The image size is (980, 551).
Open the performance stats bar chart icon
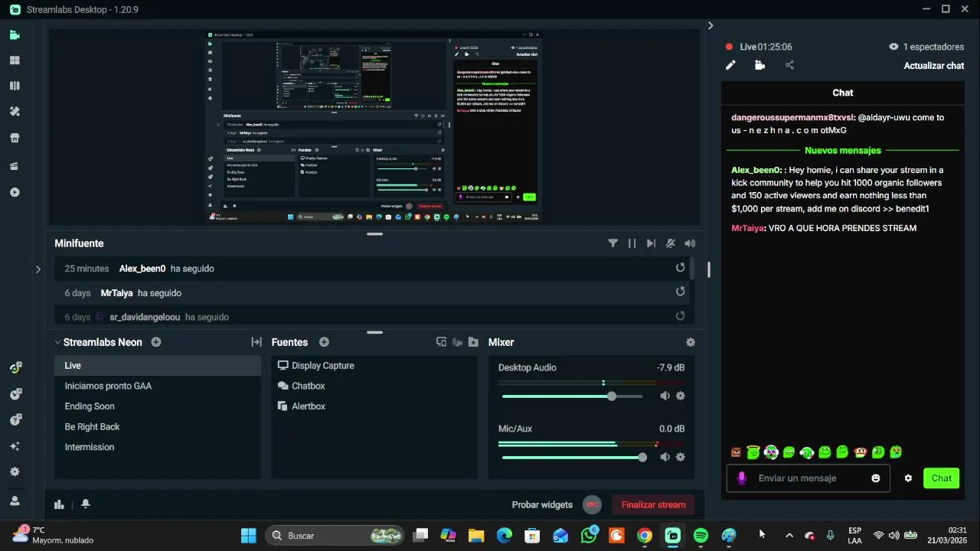pyautogui.click(x=59, y=504)
